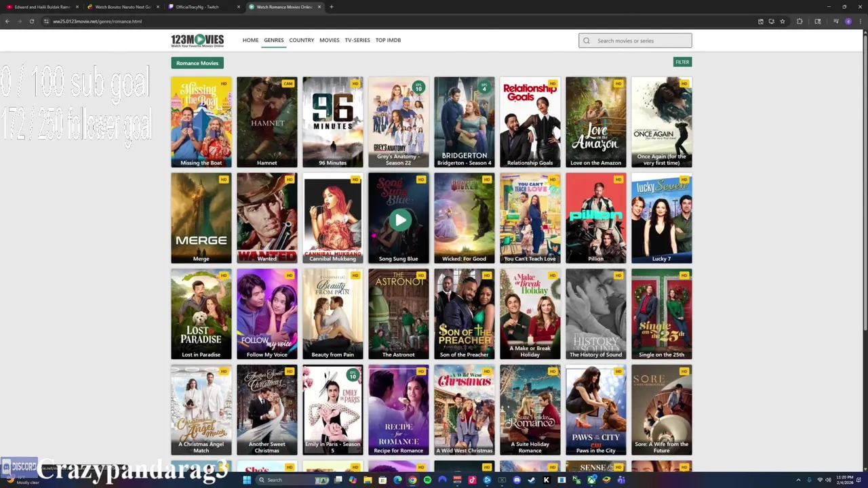Screen dimensions: 868x488
Task: Open a new browser tab with the plus
Action: coord(331,7)
